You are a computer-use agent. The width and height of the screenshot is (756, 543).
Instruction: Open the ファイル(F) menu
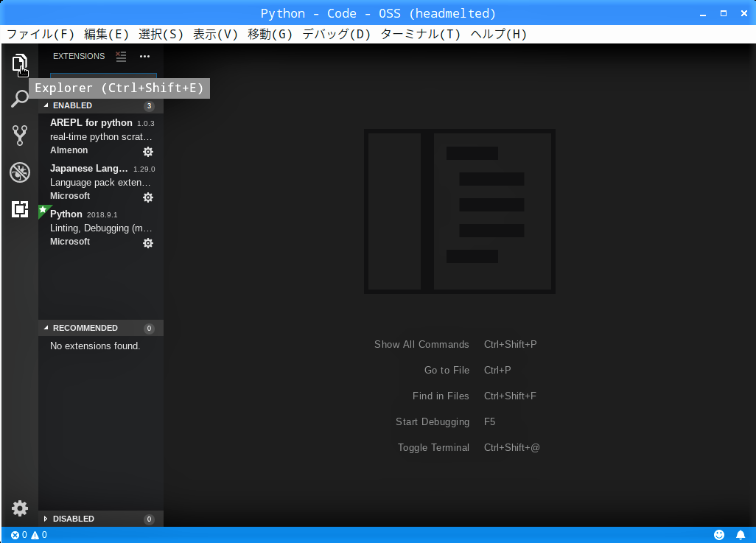tap(41, 34)
